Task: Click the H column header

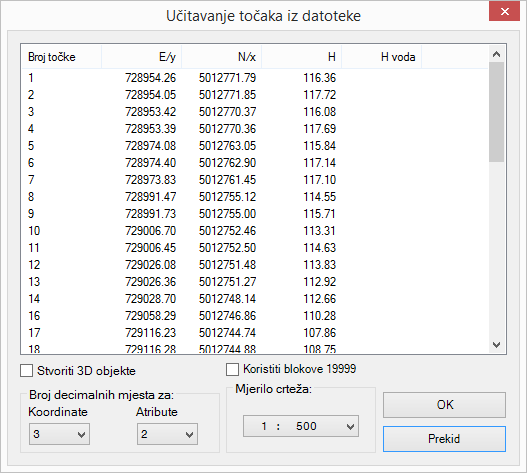Action: coord(301,57)
